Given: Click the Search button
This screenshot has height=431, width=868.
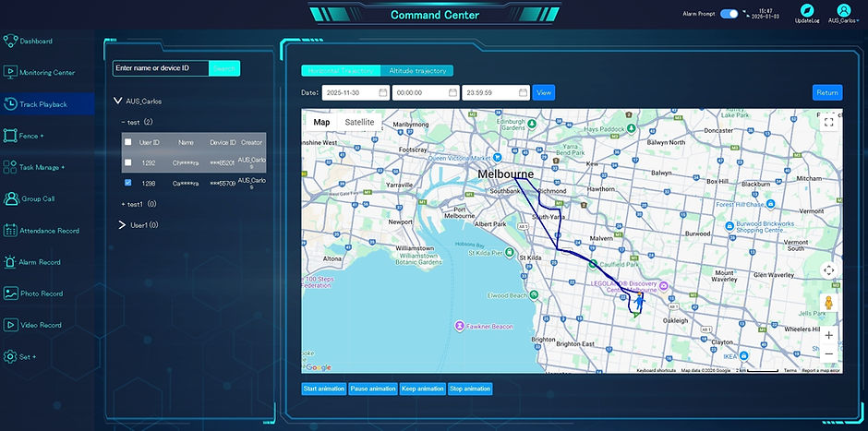Looking at the screenshot, I should point(224,68).
